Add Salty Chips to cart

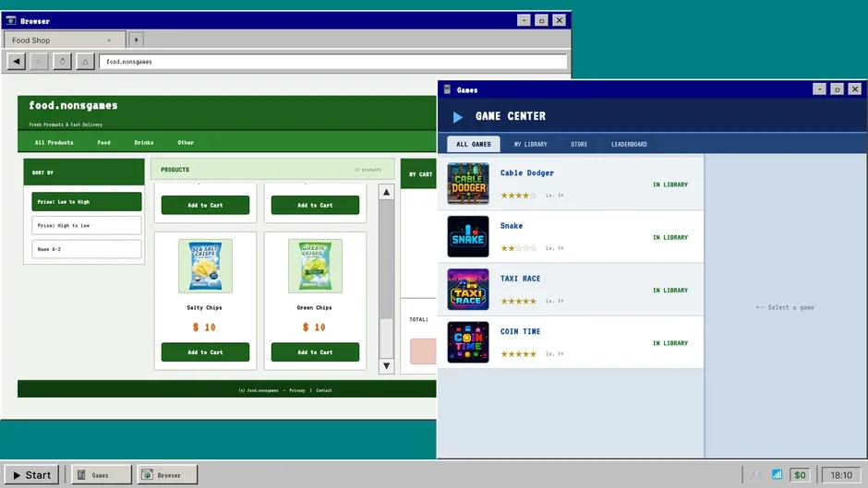[205, 351]
